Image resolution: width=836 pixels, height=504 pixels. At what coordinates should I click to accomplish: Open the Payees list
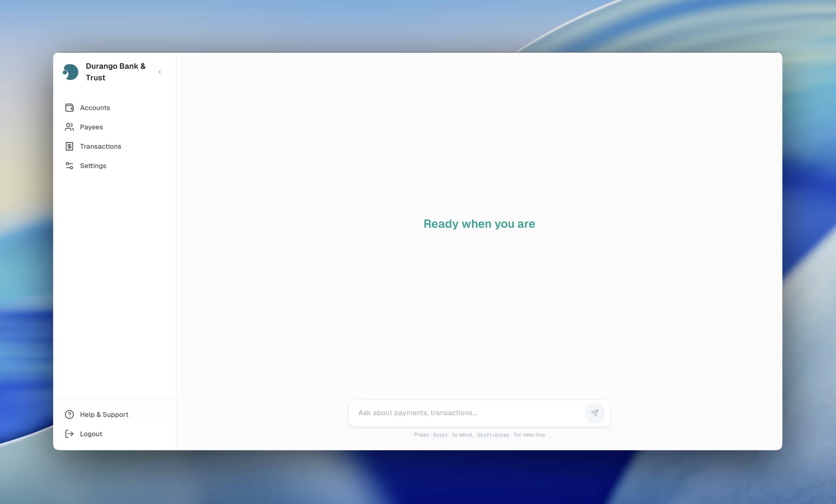coord(91,127)
